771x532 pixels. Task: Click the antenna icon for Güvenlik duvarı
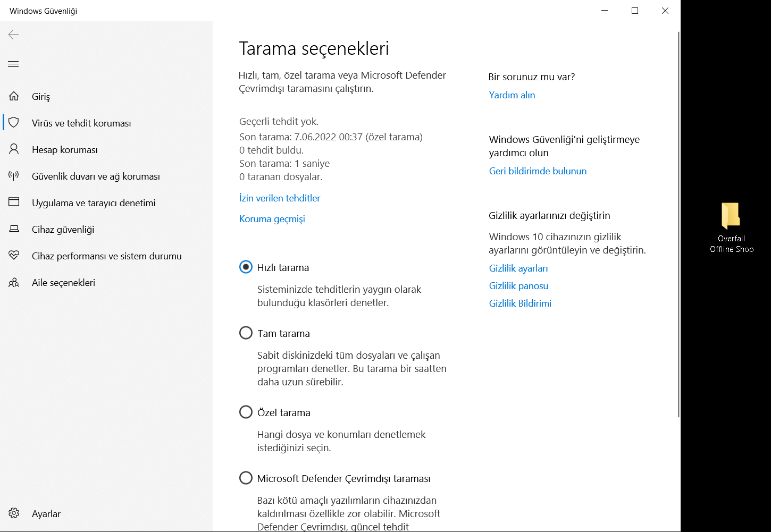[14, 176]
